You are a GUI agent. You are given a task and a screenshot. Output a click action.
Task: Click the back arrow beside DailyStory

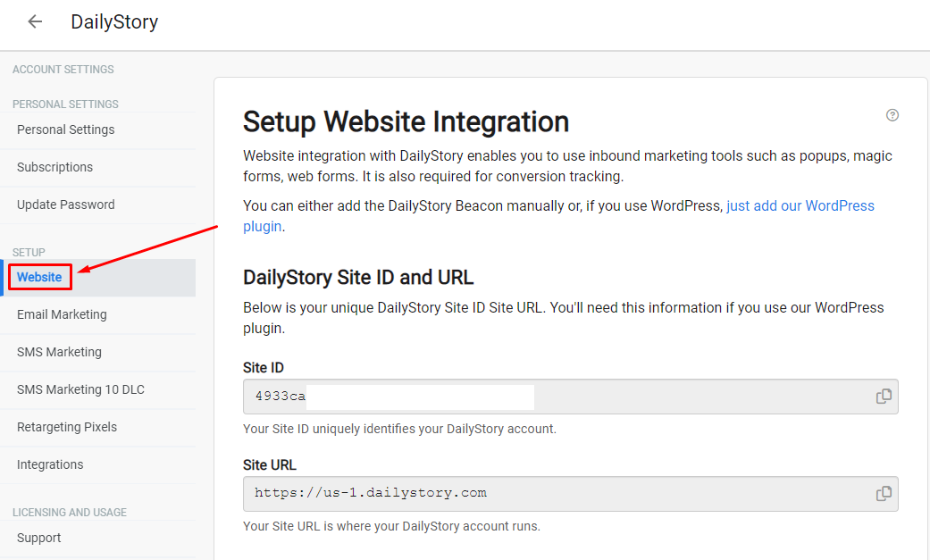point(35,22)
